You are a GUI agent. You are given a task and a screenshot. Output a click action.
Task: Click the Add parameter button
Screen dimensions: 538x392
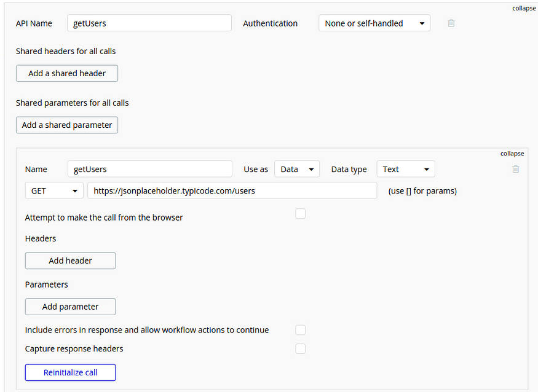(x=70, y=307)
